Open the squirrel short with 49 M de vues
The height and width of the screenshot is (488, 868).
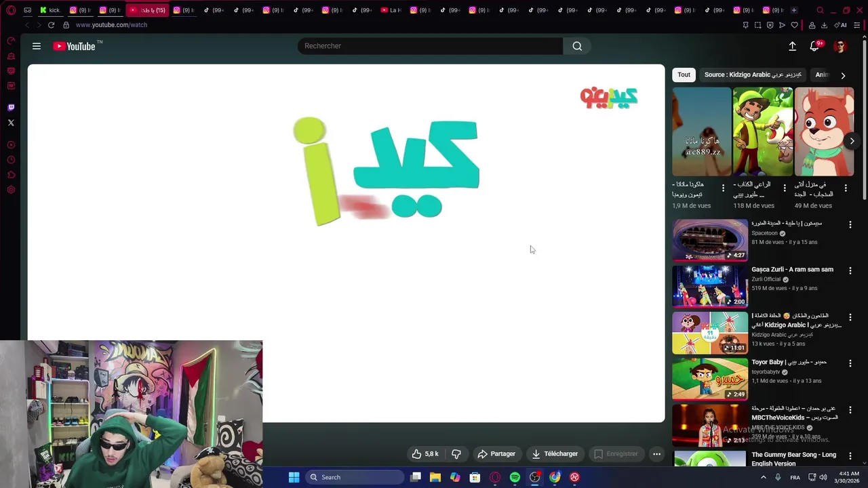(824, 131)
